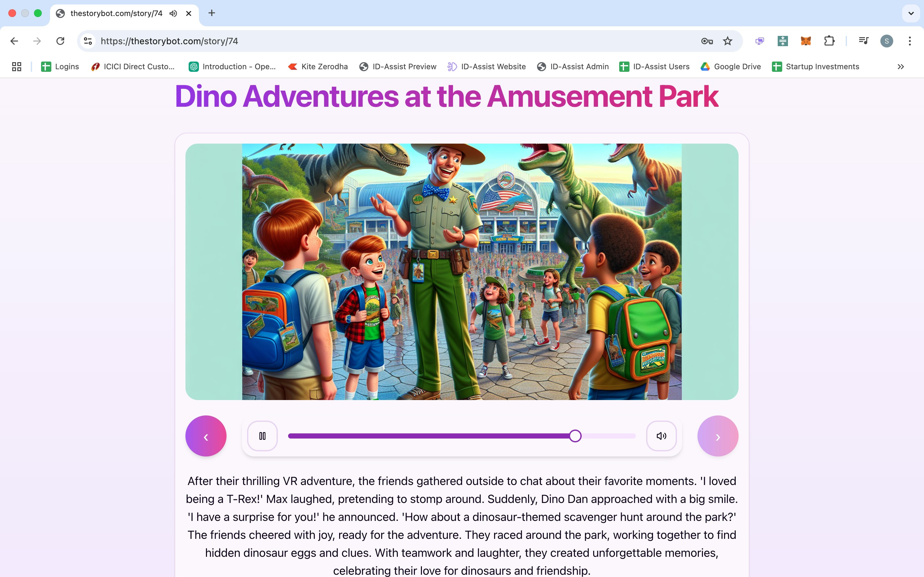The height and width of the screenshot is (577, 924).
Task: Pause the story audio playback
Action: (x=262, y=436)
